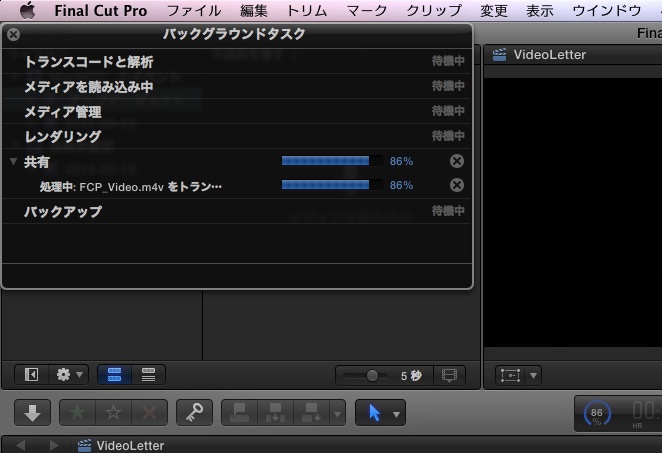
Task: Click the viewer transform tool button
Action: pyautogui.click(x=510, y=375)
